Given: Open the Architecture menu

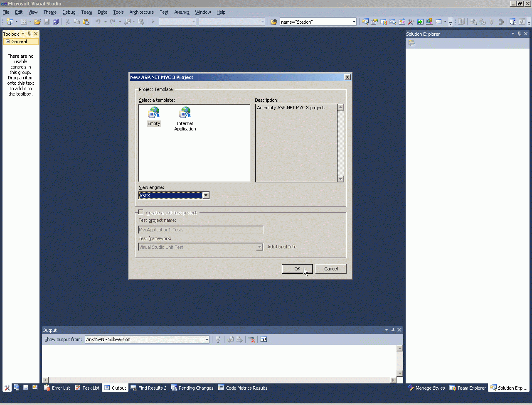Looking at the screenshot, I should [x=142, y=12].
